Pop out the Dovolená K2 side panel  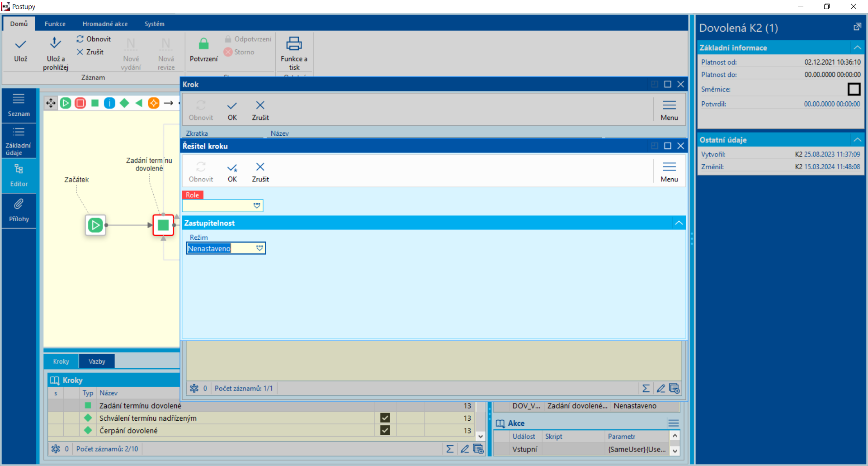[x=857, y=27]
